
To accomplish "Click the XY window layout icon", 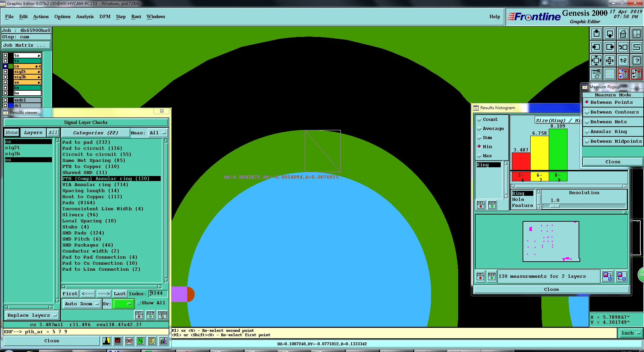I will [x=637, y=34].
